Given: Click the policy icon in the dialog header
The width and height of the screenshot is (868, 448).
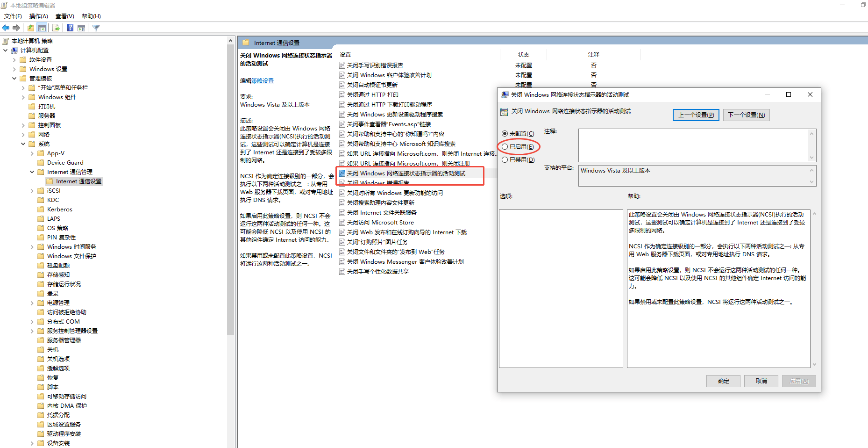Looking at the screenshot, I should (504, 112).
